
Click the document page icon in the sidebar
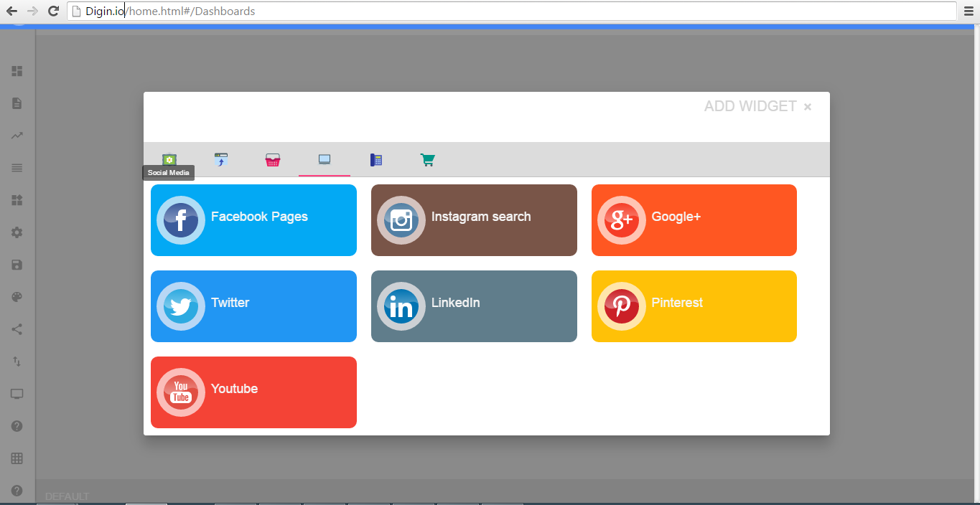17,103
